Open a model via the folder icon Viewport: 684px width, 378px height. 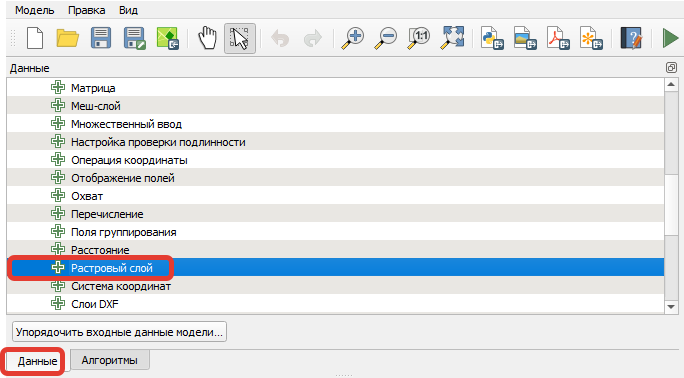pos(68,38)
